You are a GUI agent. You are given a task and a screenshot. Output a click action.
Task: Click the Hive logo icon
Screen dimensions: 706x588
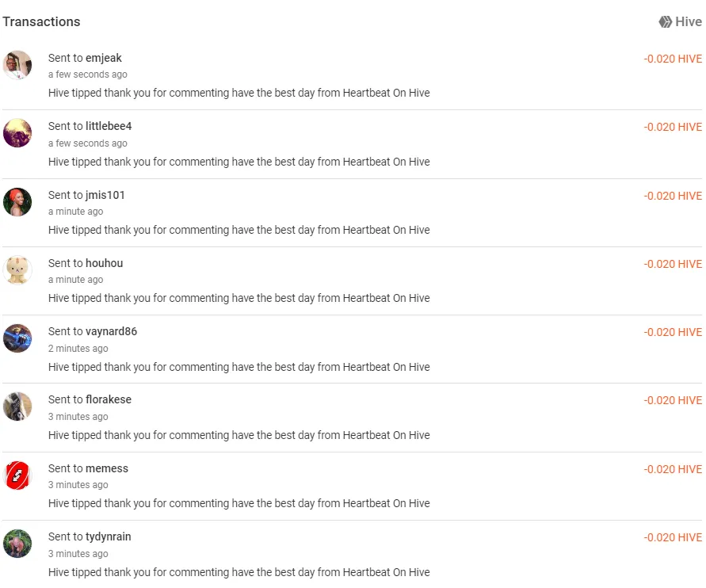(666, 22)
